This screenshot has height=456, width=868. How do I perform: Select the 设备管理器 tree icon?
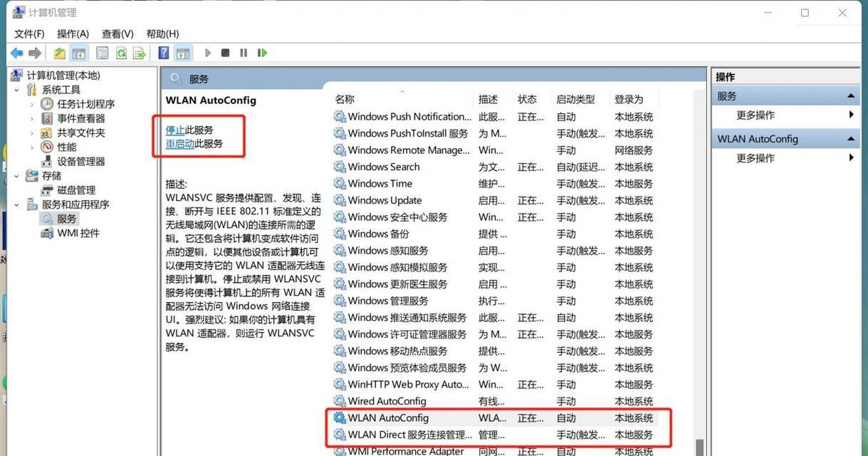coord(47,161)
